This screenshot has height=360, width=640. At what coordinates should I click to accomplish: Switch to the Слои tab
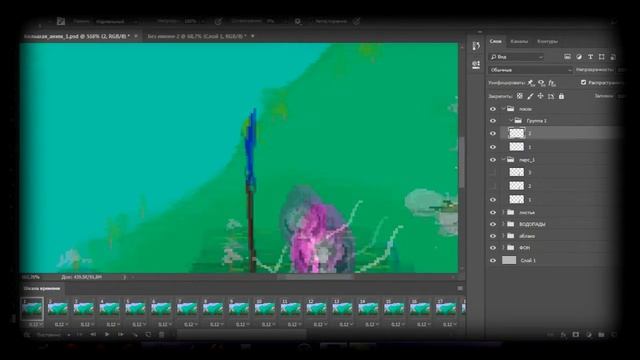(496, 41)
